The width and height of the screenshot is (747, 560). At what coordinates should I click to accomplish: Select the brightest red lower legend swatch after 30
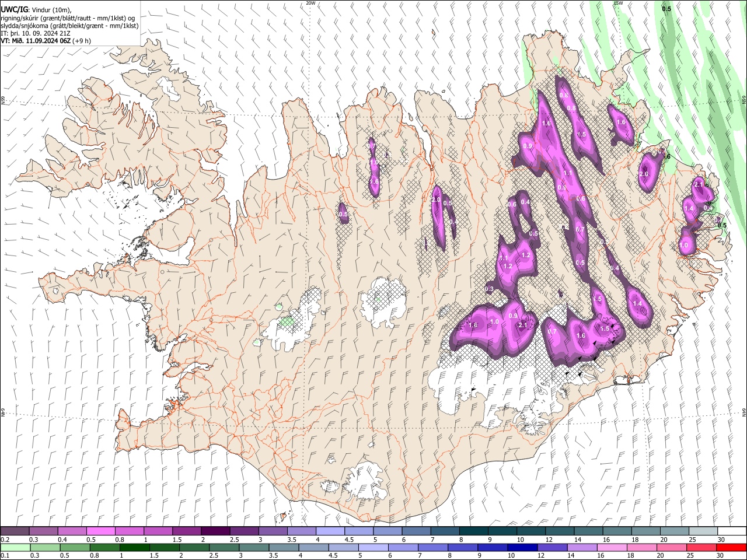pyautogui.click(x=731, y=547)
